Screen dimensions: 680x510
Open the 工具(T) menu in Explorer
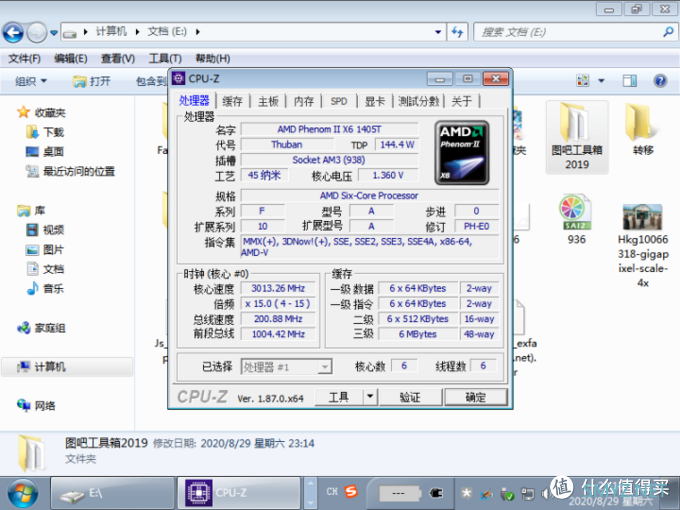pos(165,58)
